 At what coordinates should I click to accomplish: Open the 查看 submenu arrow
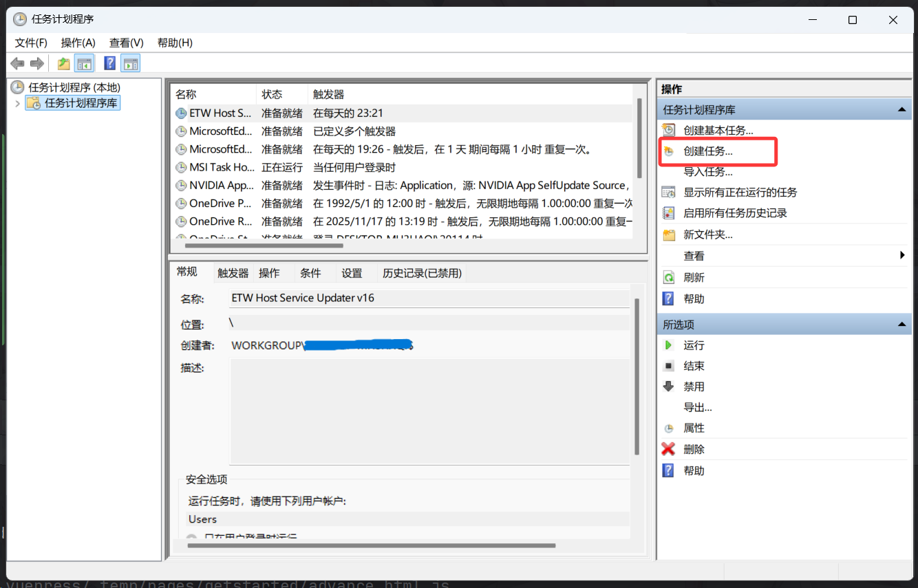click(902, 256)
